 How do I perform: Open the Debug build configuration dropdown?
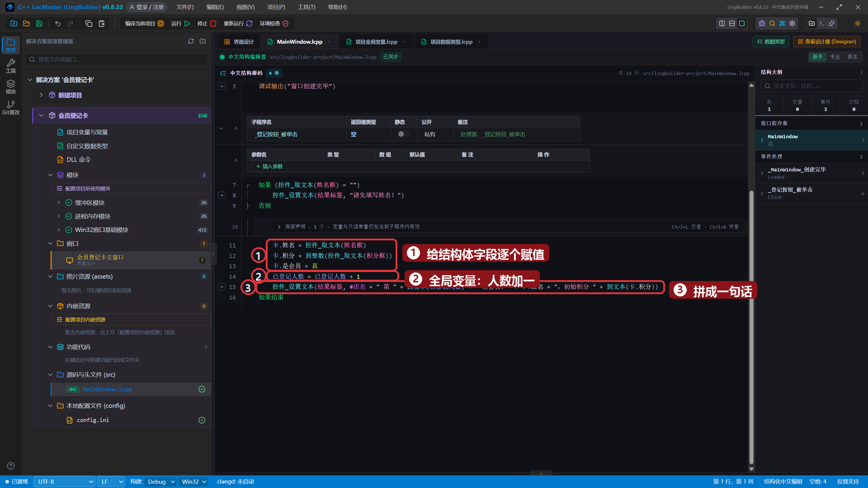pyautogui.click(x=160, y=482)
